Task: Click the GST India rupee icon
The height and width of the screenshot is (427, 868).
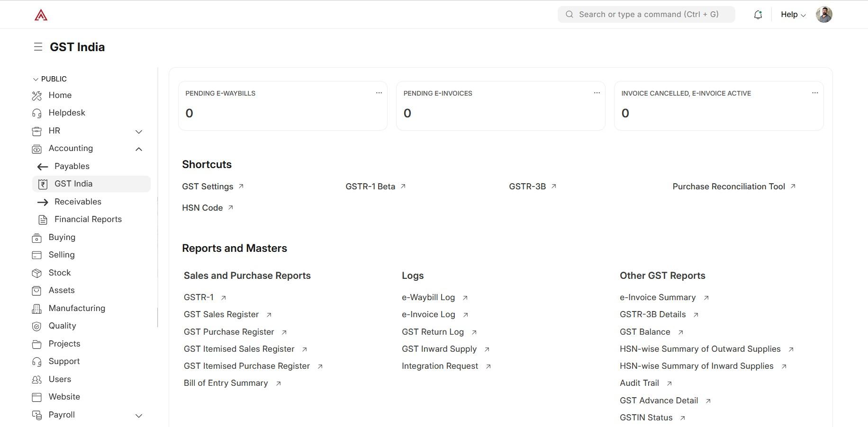Action: 43,184
